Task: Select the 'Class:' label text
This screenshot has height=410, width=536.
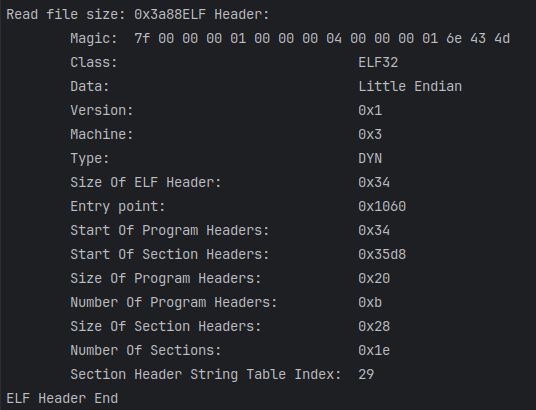Action: [94, 63]
